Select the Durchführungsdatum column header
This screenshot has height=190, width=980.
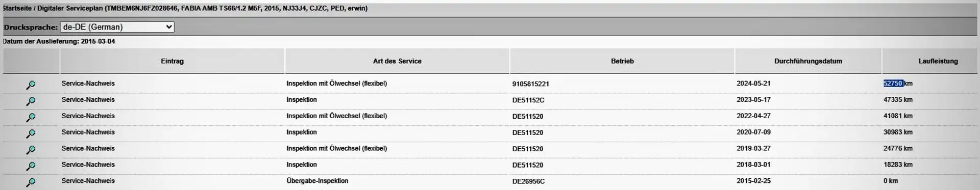(x=808, y=61)
